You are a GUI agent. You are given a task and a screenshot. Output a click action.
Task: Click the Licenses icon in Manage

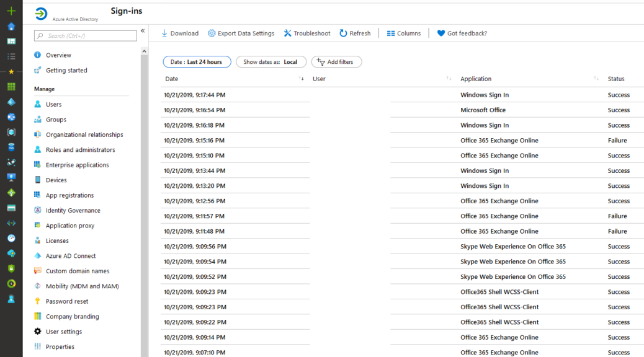[x=37, y=240]
